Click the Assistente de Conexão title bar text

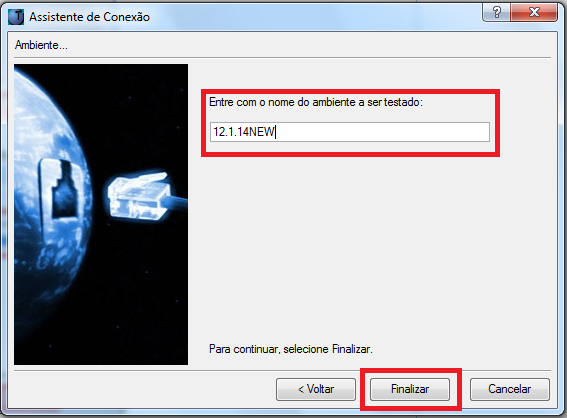coord(89,17)
